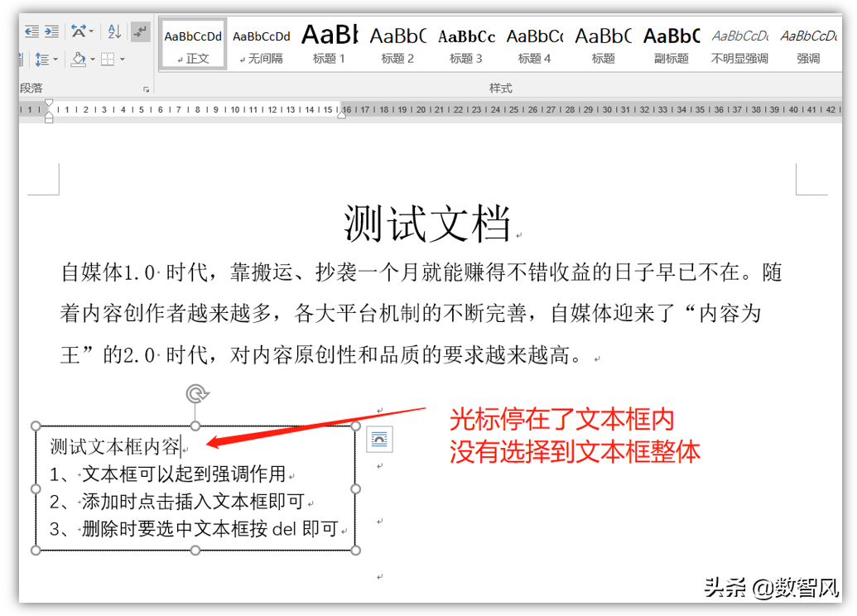Click the text box rotation handle

coord(197,393)
